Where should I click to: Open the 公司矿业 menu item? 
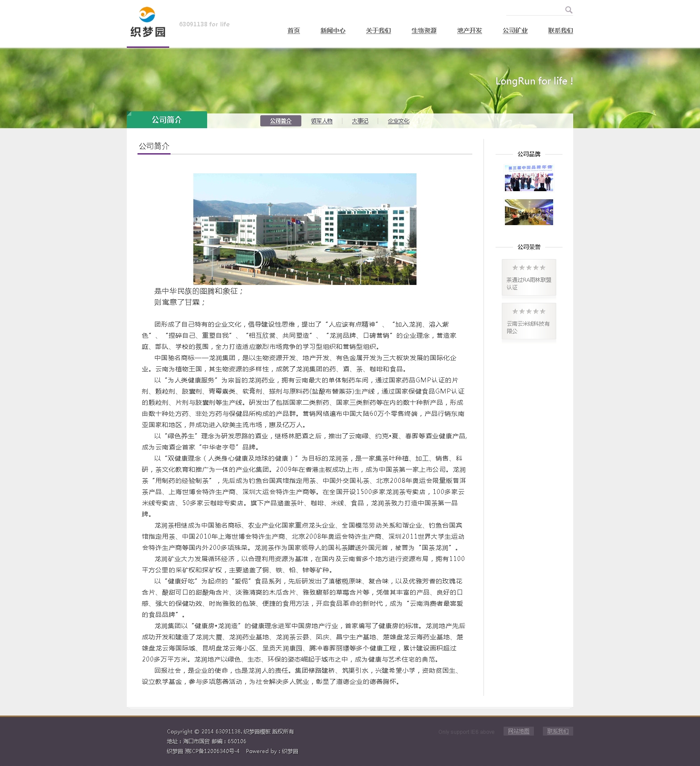[x=515, y=30]
